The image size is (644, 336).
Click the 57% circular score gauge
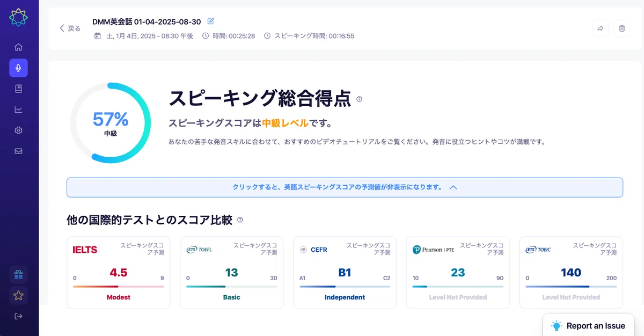(x=111, y=123)
